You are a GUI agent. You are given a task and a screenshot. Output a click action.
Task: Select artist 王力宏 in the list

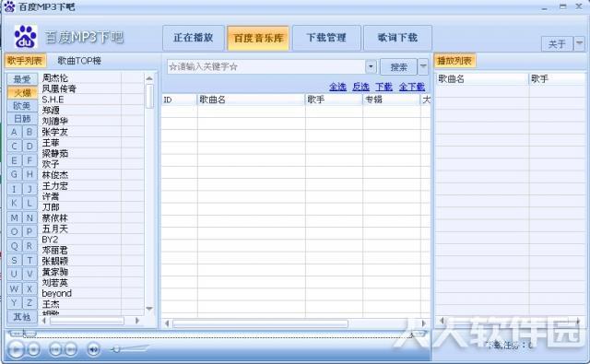(55, 186)
